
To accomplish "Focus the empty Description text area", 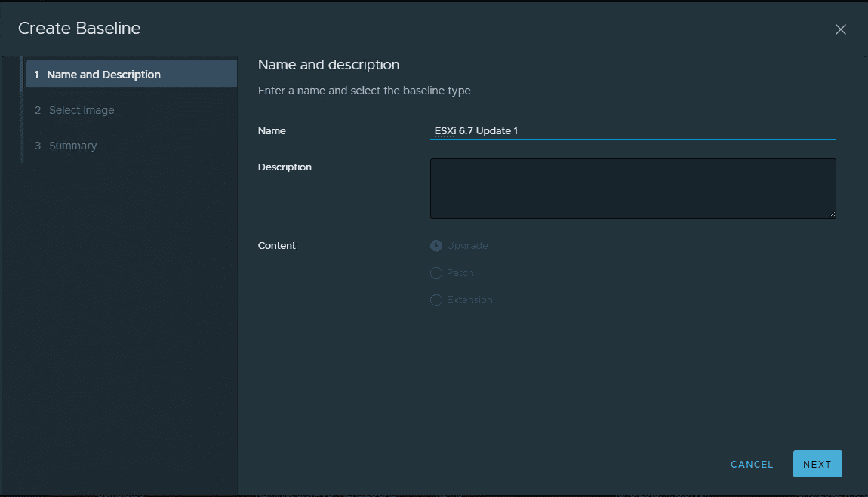I will [633, 188].
